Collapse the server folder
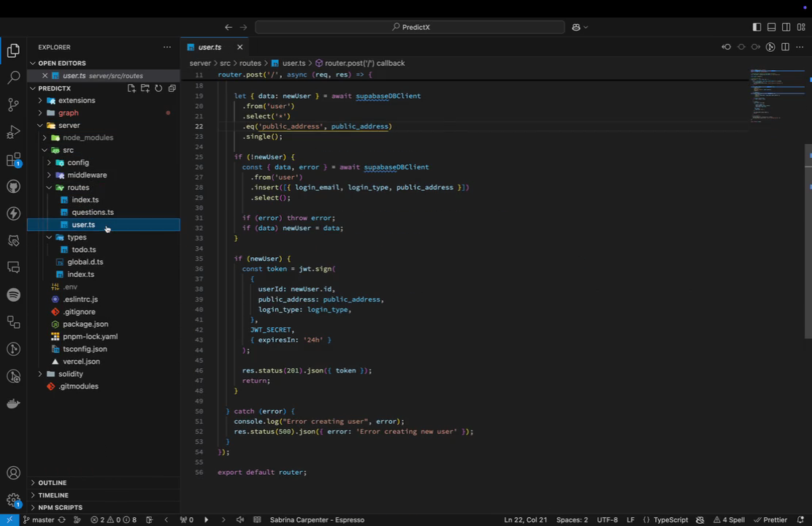The image size is (812, 526). click(x=104, y=126)
